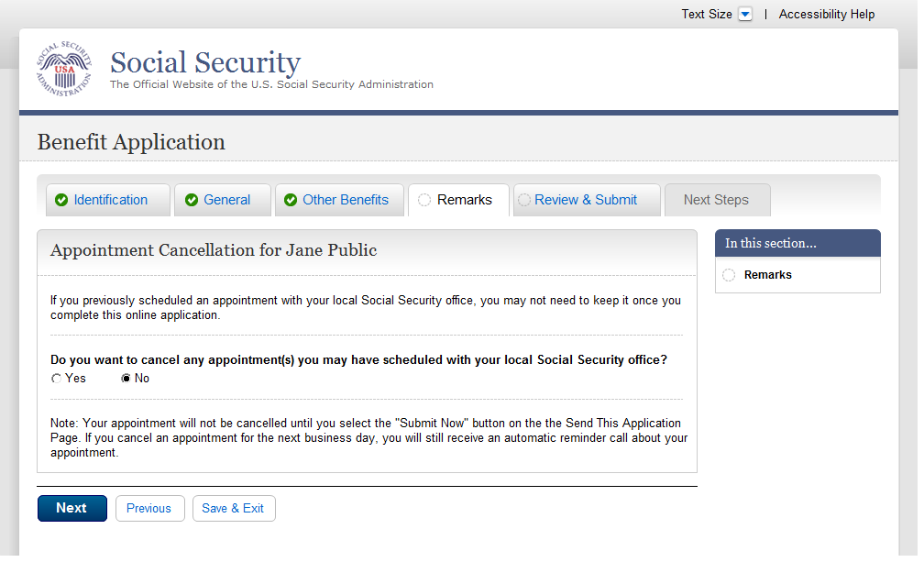Click the circle icon beside sidebar Remarks

pos(729,275)
